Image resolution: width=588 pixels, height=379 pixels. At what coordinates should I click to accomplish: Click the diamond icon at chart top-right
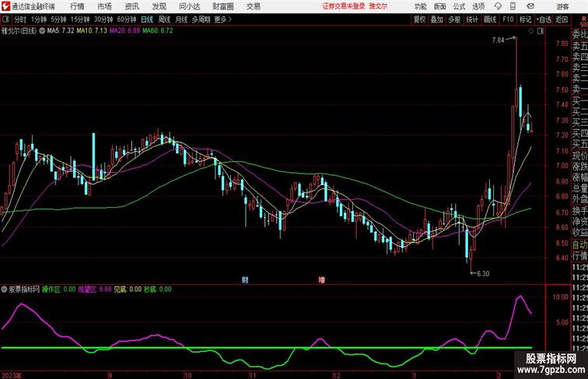coord(531,32)
